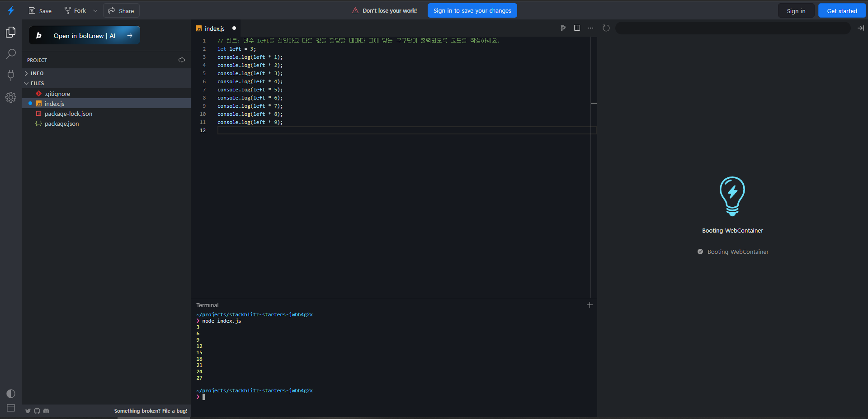Click line number 6 in the gutter
The image size is (868, 419).
[x=204, y=81]
